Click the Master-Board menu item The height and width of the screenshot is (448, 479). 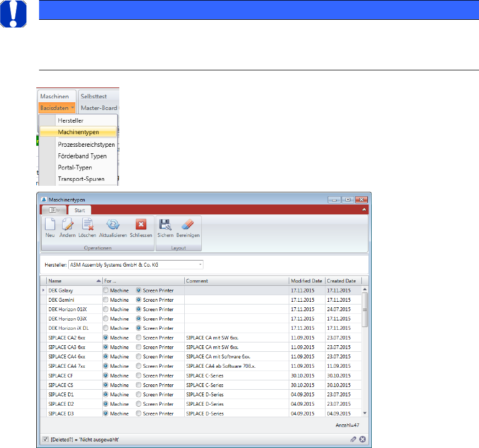(99, 108)
